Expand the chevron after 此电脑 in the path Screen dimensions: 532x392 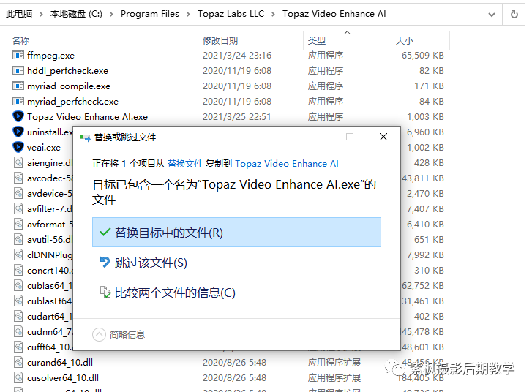click(x=41, y=14)
